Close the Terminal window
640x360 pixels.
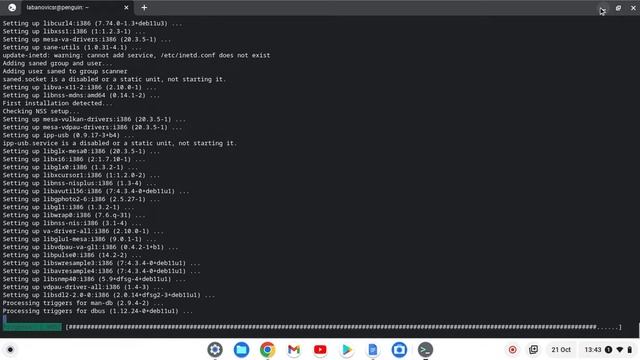click(x=633, y=8)
